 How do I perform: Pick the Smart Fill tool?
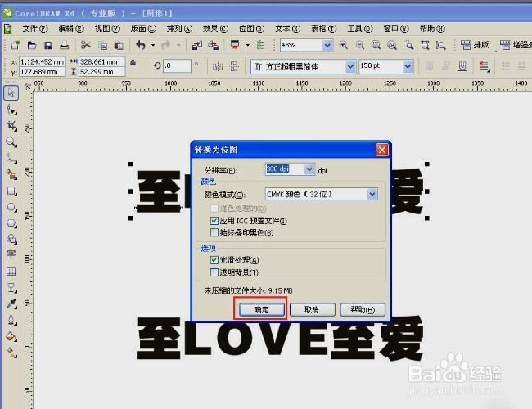pos(11,175)
